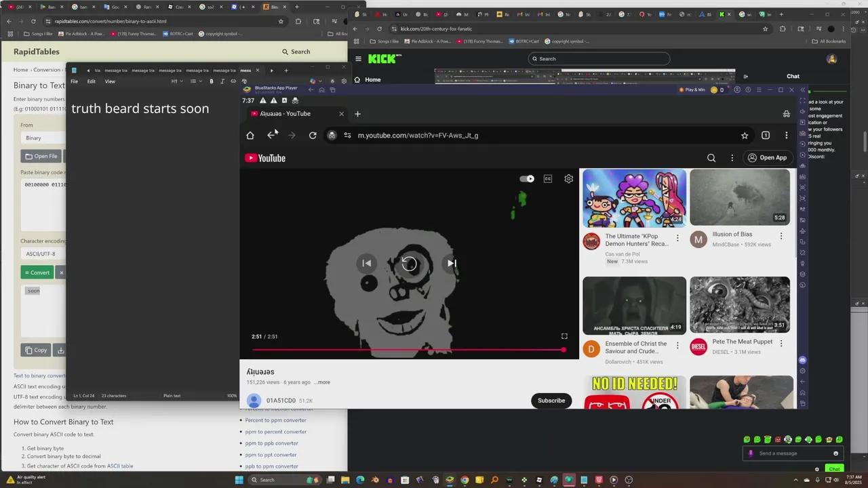Open the BlueStacks account profile icon
Image resolution: width=868 pixels, height=488 pixels.
pos(737,89)
